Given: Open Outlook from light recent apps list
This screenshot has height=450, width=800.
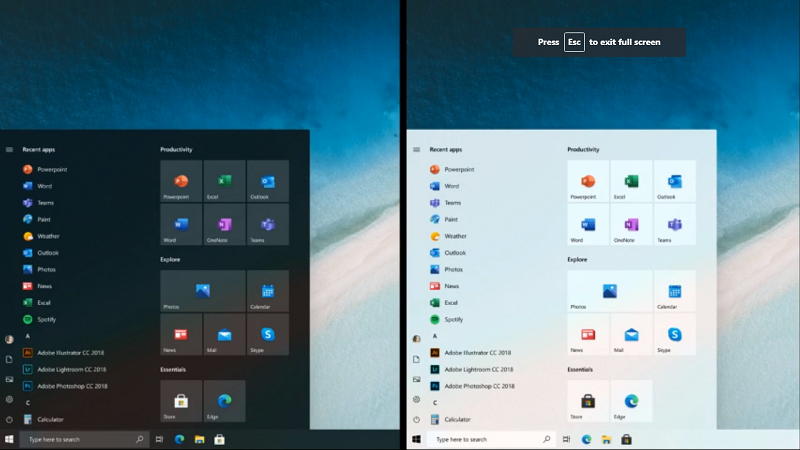Looking at the screenshot, I should [x=448, y=253].
